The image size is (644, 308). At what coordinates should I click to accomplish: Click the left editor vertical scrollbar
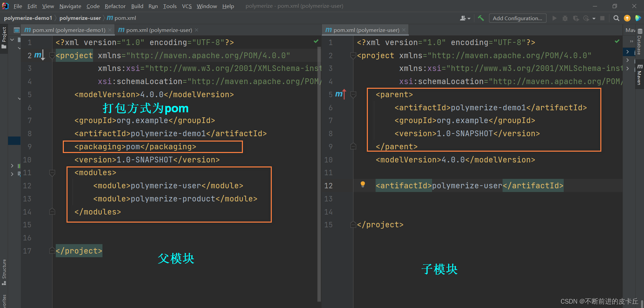click(x=319, y=175)
